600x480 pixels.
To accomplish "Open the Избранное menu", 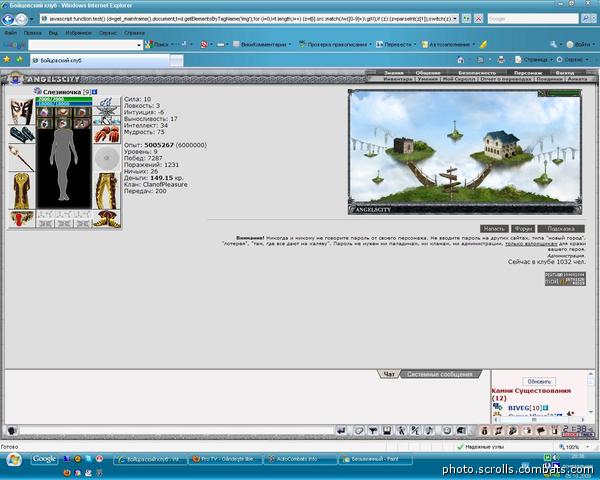I will pyautogui.click(x=78, y=33).
